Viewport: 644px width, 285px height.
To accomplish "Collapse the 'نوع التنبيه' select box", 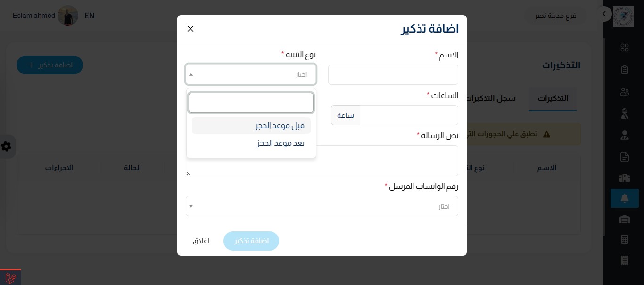I will tap(251, 74).
